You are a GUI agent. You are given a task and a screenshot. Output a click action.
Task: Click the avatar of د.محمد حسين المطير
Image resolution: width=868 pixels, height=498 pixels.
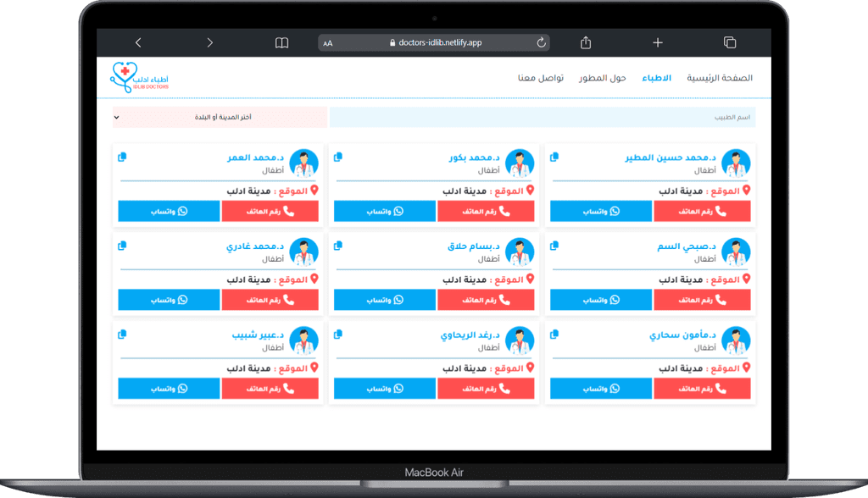click(736, 163)
